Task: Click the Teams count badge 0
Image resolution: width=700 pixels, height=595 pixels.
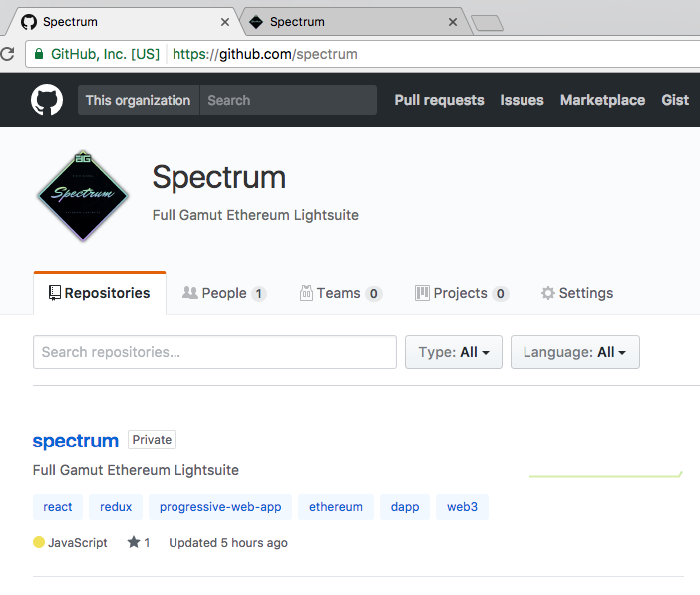Action: (374, 294)
